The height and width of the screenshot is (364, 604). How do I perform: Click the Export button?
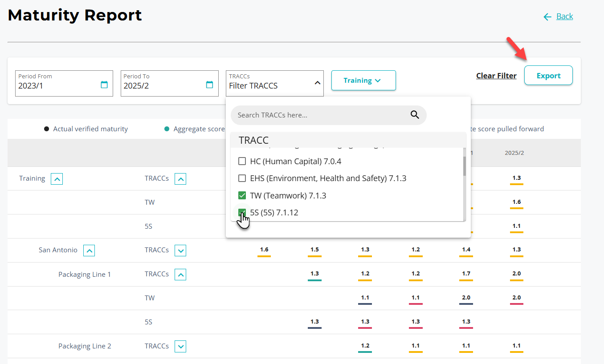coord(548,76)
